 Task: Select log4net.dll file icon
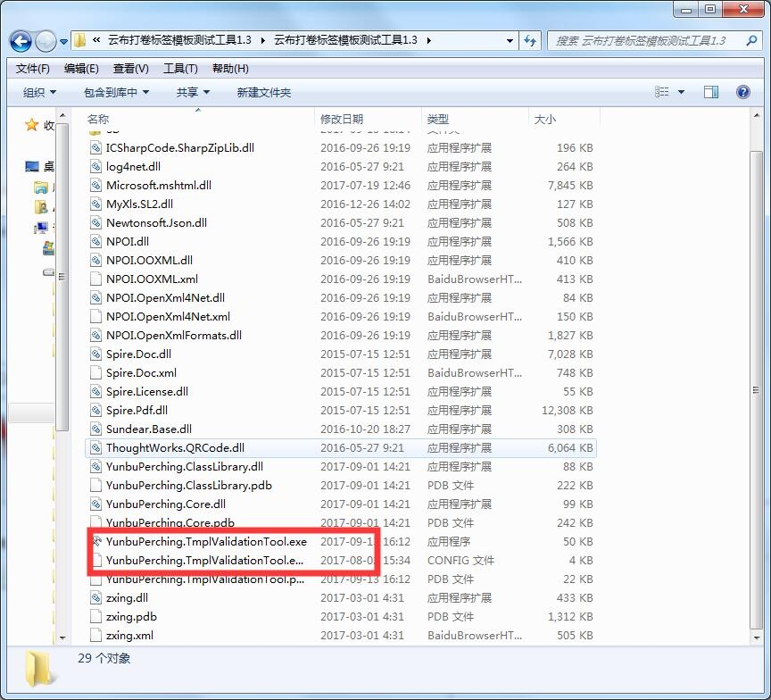tap(95, 166)
